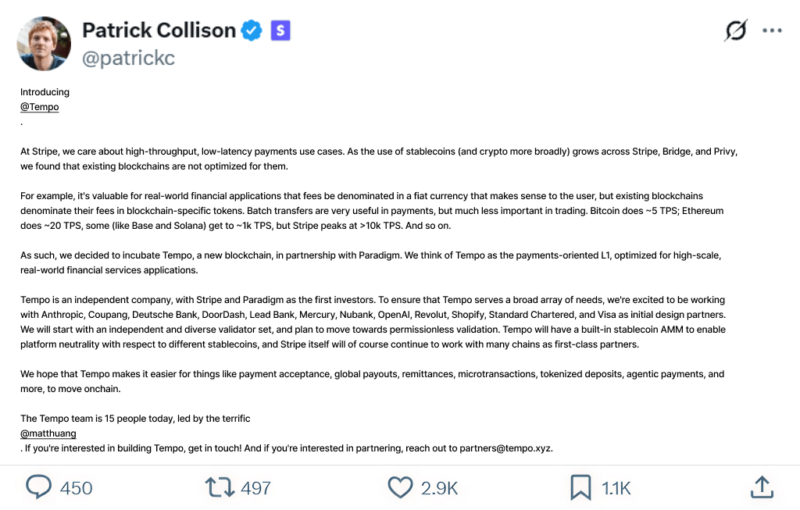Click the reply speech bubble icon
Viewport: 800px width, 510px height.
point(39,487)
